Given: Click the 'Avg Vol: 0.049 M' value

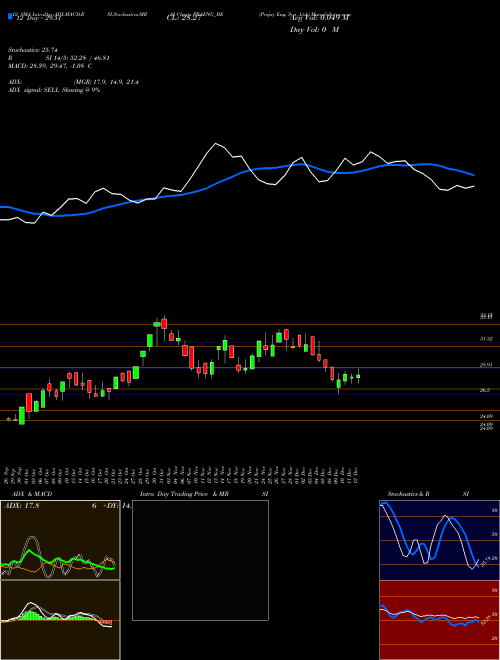Looking at the screenshot, I should point(319,18).
